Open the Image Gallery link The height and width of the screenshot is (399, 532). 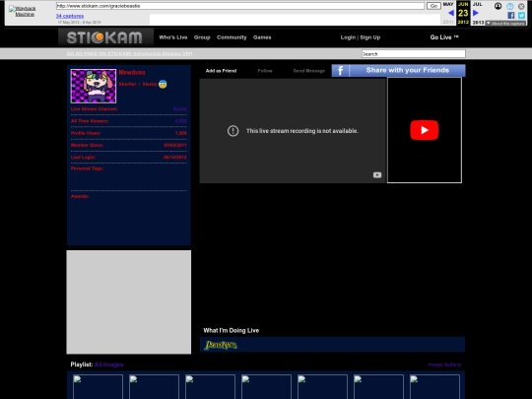[444, 365]
